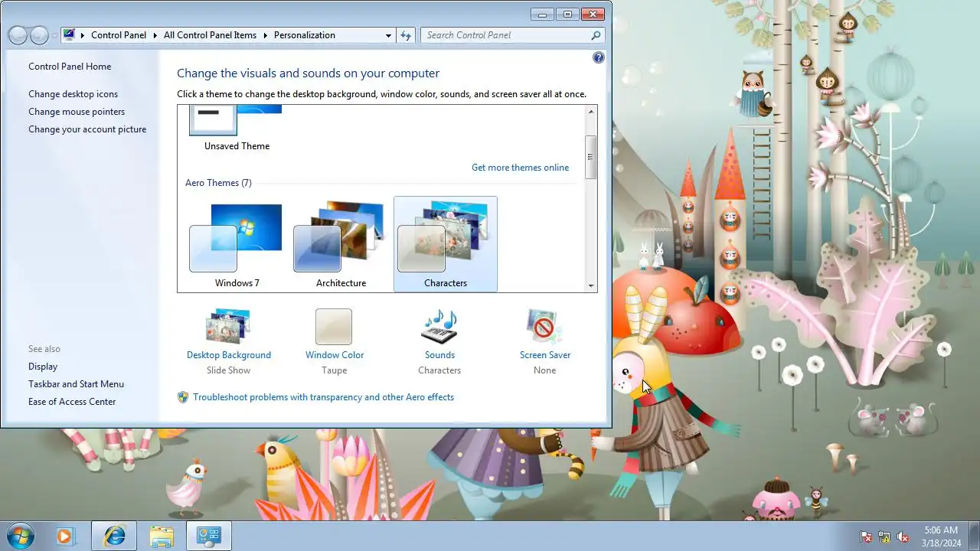Image resolution: width=980 pixels, height=551 pixels.
Task: Click the Action Center flag tray icon
Action: click(x=866, y=536)
